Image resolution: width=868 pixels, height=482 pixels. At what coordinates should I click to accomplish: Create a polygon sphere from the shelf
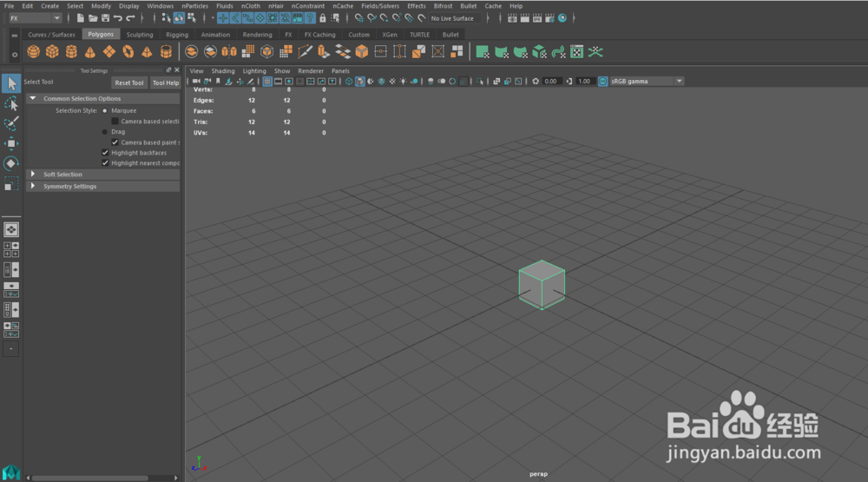click(33, 52)
